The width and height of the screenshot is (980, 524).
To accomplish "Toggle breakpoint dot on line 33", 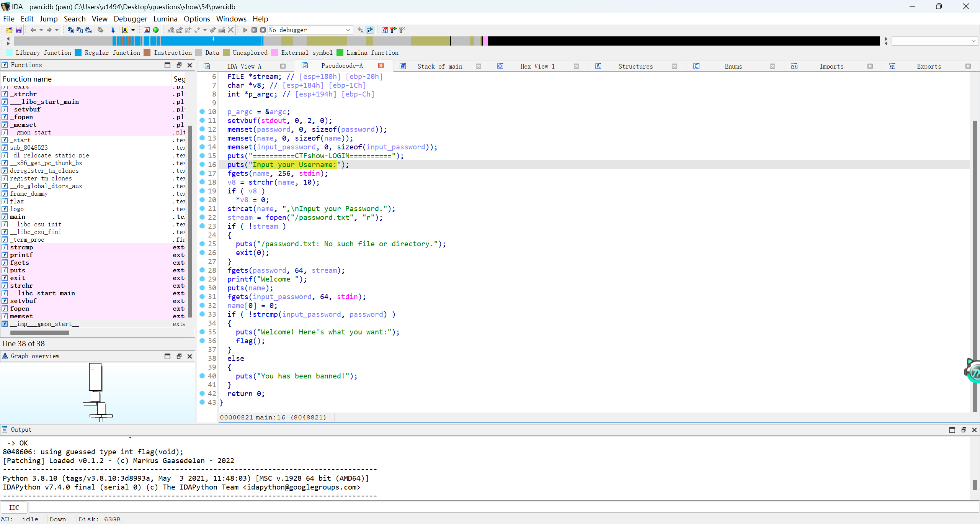I will point(202,314).
